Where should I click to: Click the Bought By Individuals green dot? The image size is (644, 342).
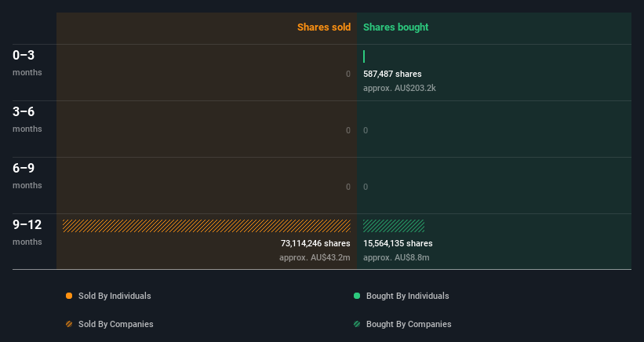[357, 296]
